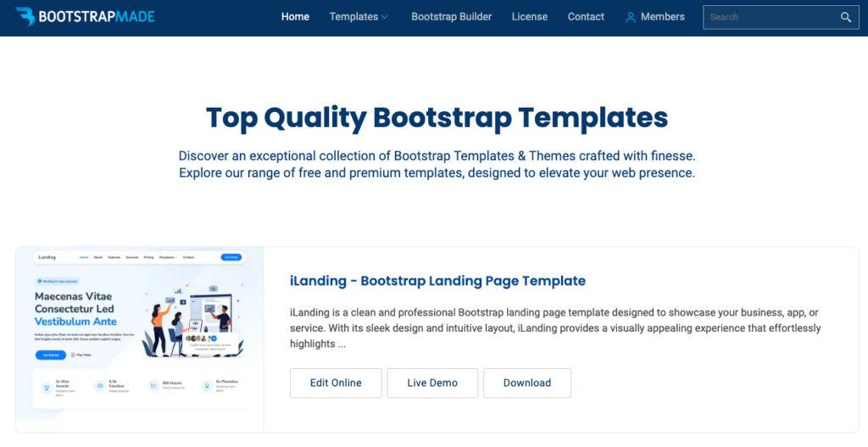Click the Download button
Screen dimensions: 868x447
526,383
